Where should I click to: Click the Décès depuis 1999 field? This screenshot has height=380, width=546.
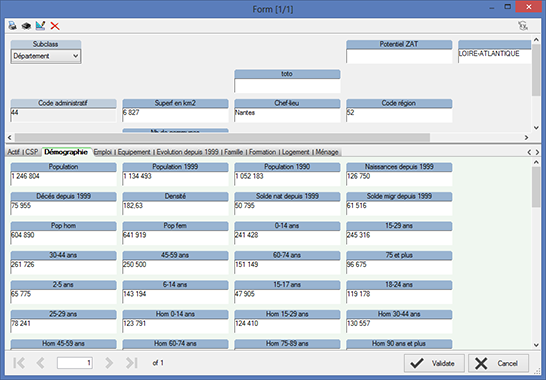point(63,208)
